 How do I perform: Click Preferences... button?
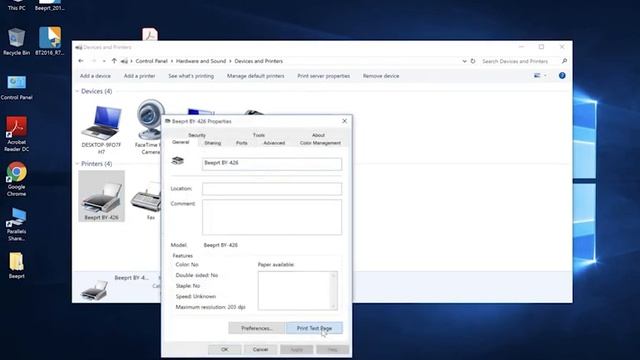coord(256,328)
